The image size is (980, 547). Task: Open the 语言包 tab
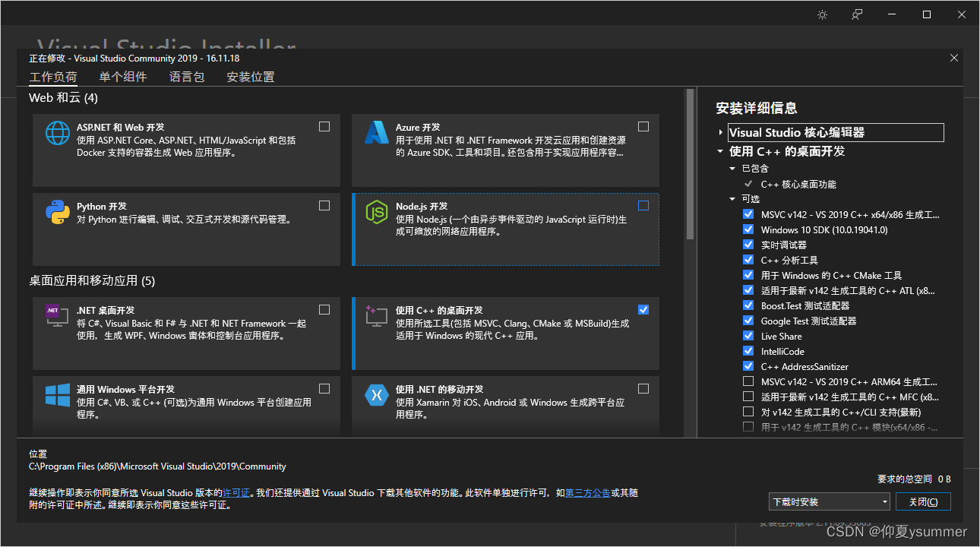[x=187, y=77]
